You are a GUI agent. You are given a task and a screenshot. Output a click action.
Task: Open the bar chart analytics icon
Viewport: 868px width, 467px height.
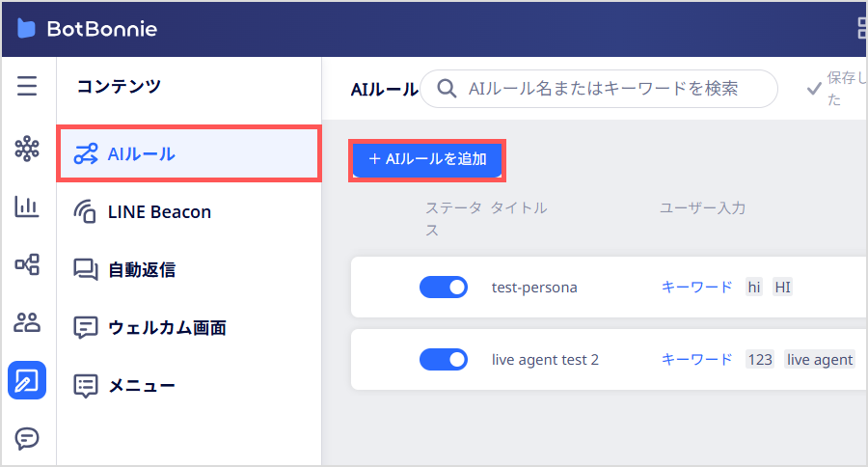pos(27,206)
